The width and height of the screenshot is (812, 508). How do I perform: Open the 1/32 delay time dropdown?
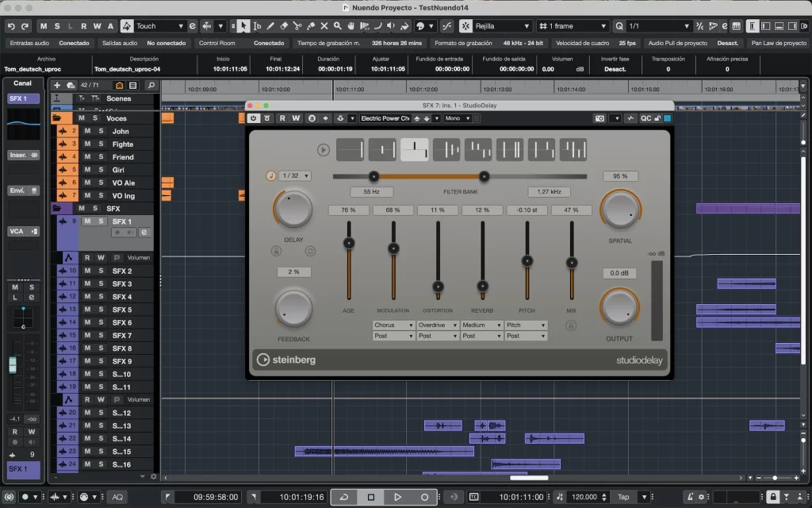point(295,175)
